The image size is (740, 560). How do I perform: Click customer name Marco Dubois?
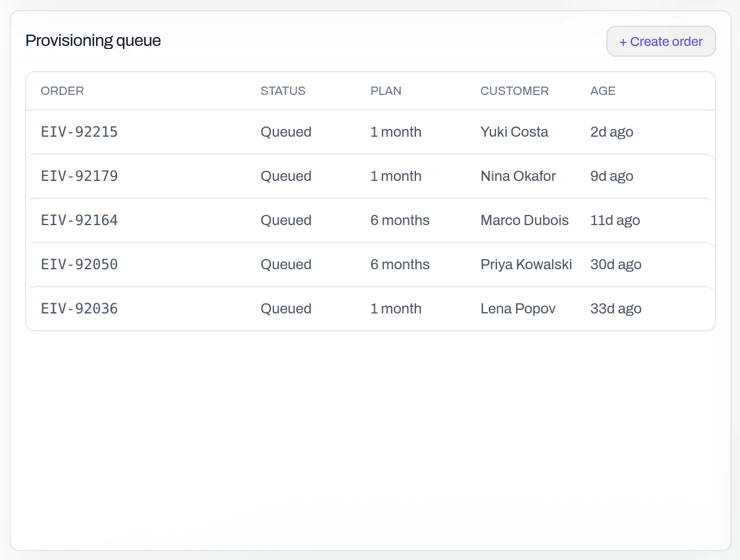tap(525, 220)
